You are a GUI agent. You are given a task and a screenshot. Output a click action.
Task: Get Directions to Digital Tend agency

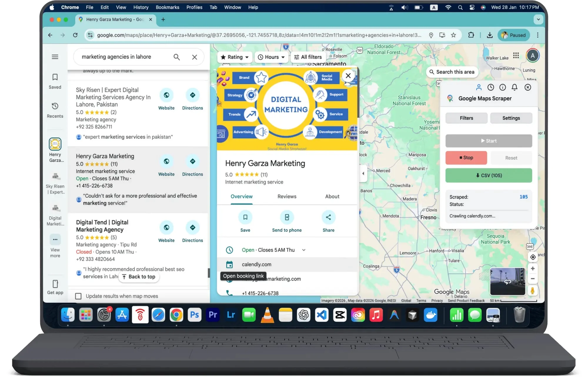tap(193, 227)
